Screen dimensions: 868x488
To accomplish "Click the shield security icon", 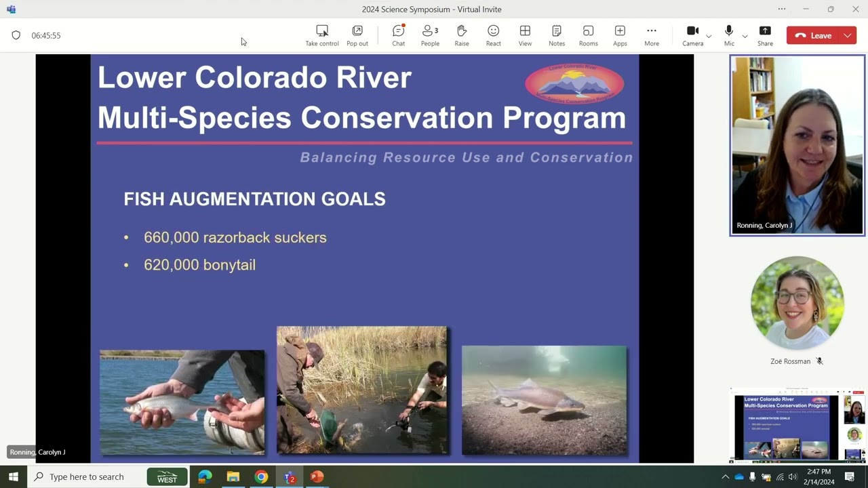I will 16,35.
